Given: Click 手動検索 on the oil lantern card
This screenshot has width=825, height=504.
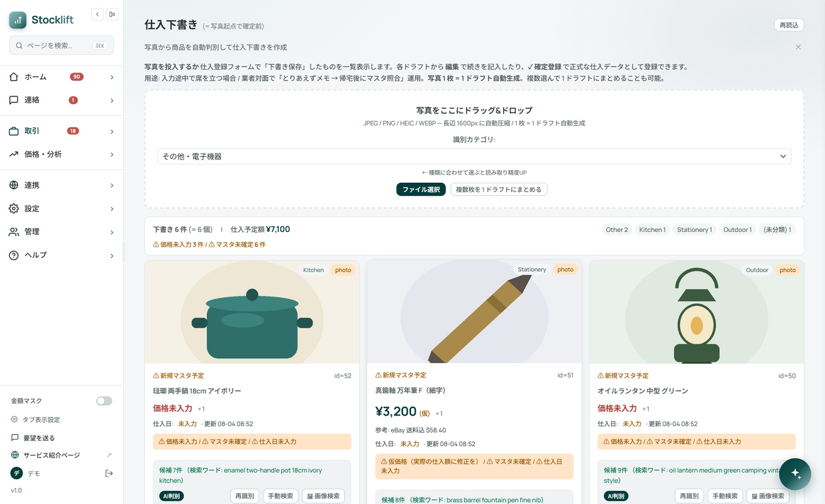Looking at the screenshot, I should click(x=725, y=496).
